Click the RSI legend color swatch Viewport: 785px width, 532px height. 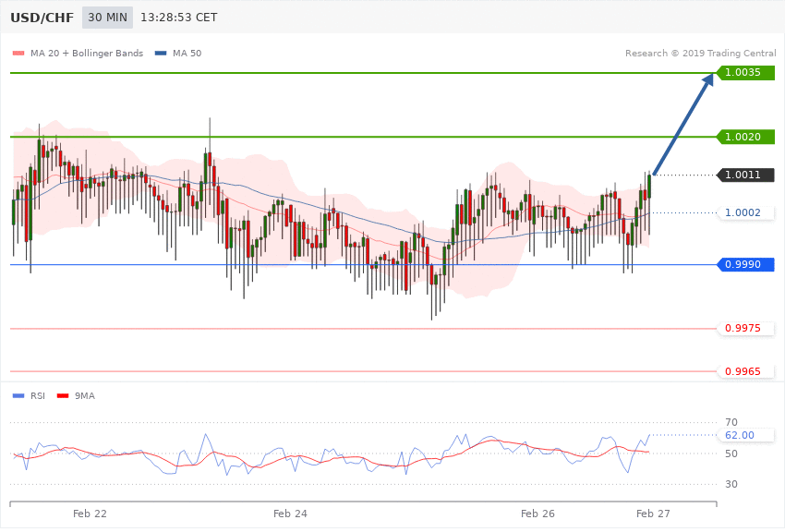pyautogui.click(x=18, y=396)
